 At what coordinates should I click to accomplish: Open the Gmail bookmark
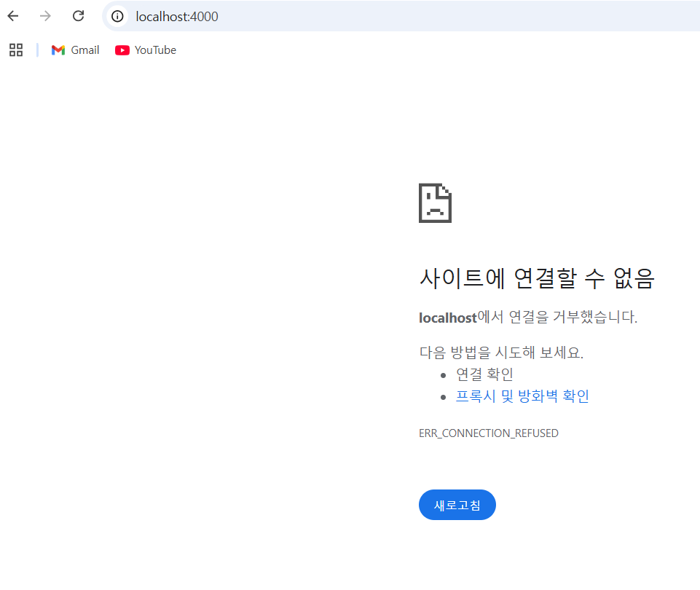click(76, 50)
